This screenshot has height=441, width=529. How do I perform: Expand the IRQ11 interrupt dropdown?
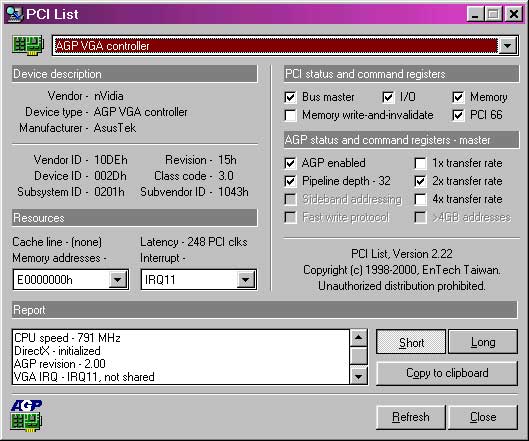click(246, 279)
